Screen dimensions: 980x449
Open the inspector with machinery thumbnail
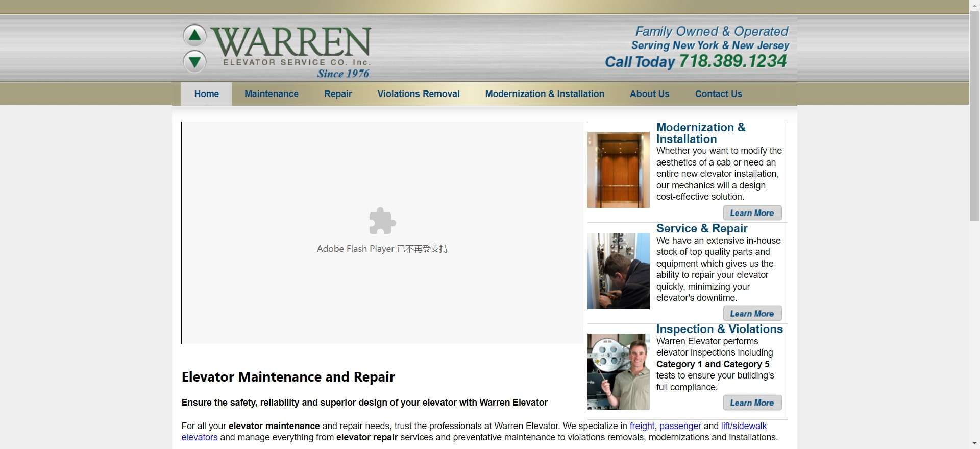(x=618, y=371)
